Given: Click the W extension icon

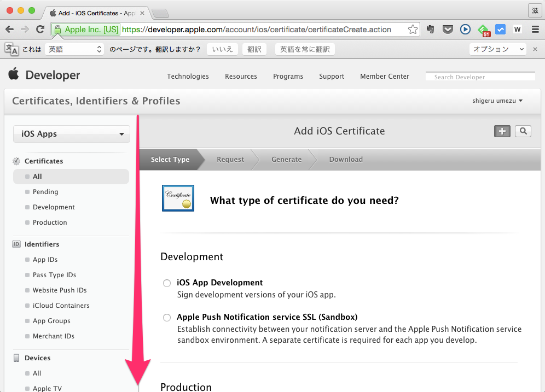Looking at the screenshot, I should point(518,30).
